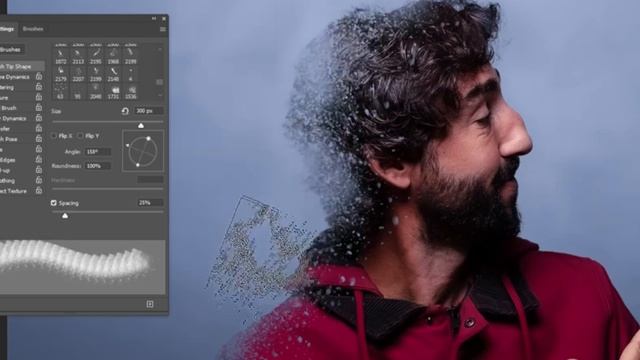This screenshot has height=360, width=640.
Task: Toggle the lock beside Shape Dynamics
Action: click(x=39, y=76)
